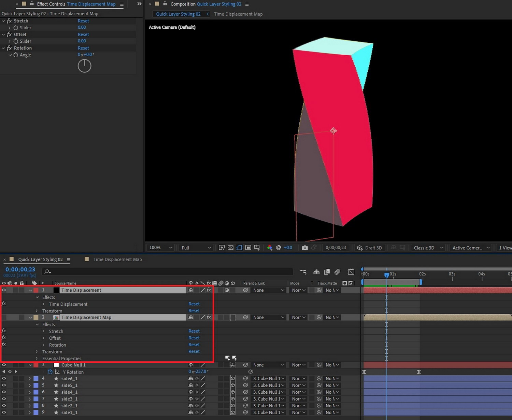Image resolution: width=512 pixels, height=420 pixels.
Task: Toggle visibility of the side6_1 layer
Action: tap(4, 378)
